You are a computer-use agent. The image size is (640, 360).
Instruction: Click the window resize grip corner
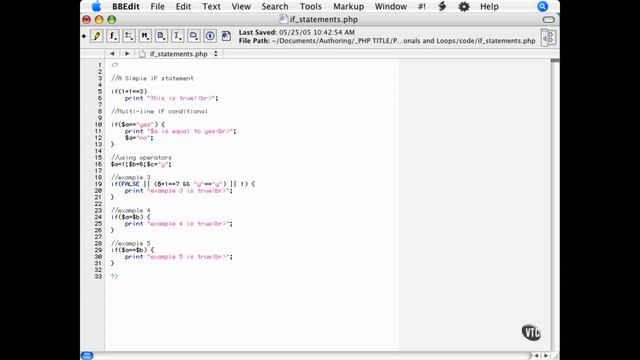point(555,356)
